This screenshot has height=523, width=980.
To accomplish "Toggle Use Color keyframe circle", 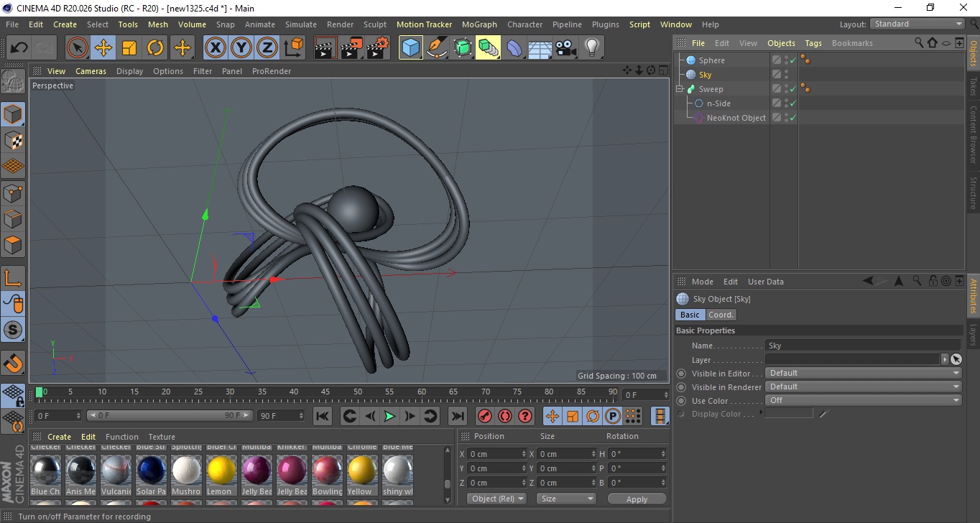I will (x=681, y=401).
